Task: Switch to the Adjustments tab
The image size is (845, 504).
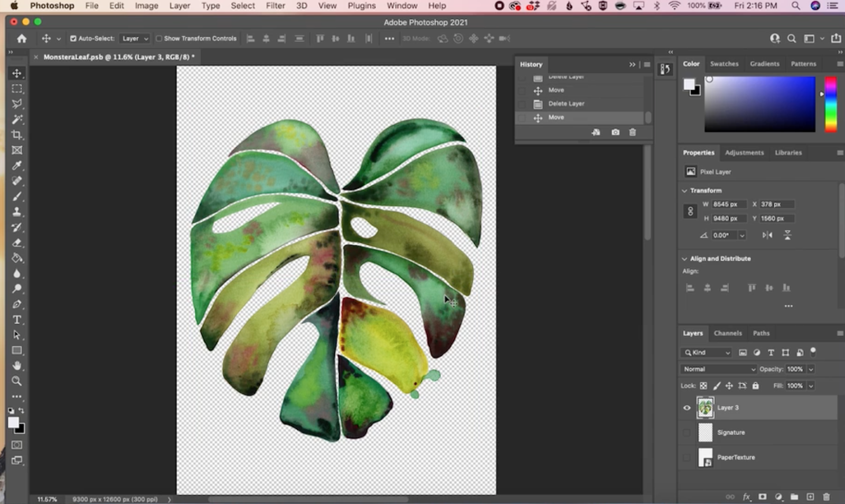Action: click(744, 153)
